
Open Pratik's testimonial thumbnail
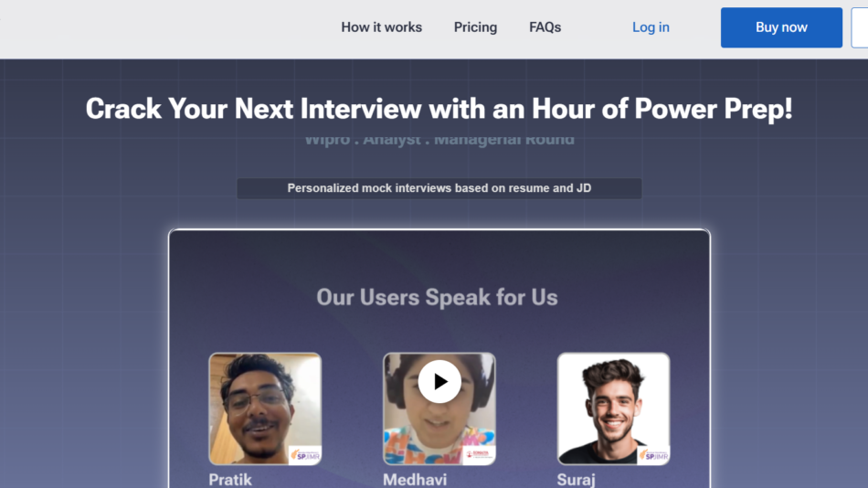pos(265,408)
